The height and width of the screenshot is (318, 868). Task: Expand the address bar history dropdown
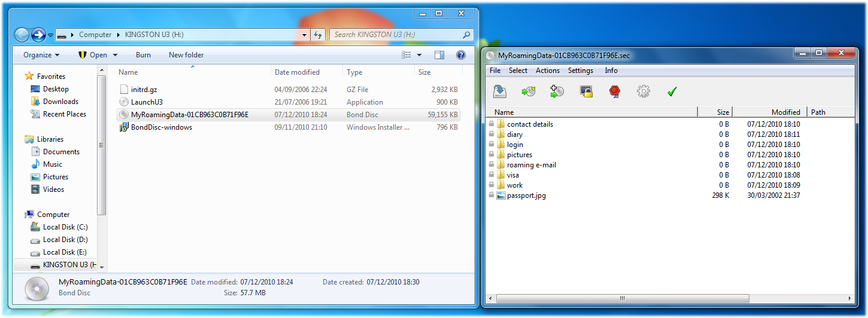(x=305, y=35)
